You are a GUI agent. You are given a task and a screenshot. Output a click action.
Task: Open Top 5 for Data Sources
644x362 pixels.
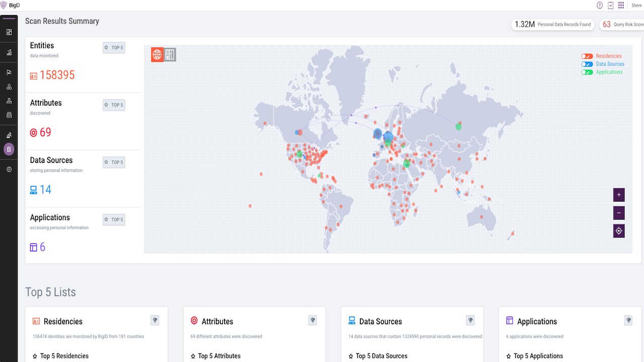coord(114,162)
